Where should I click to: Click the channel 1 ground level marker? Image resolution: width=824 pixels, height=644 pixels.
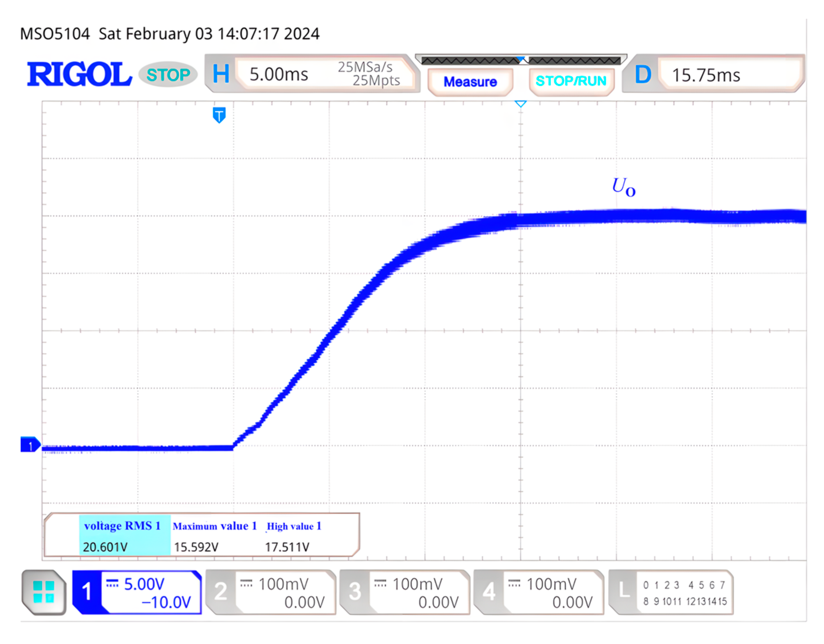30,445
